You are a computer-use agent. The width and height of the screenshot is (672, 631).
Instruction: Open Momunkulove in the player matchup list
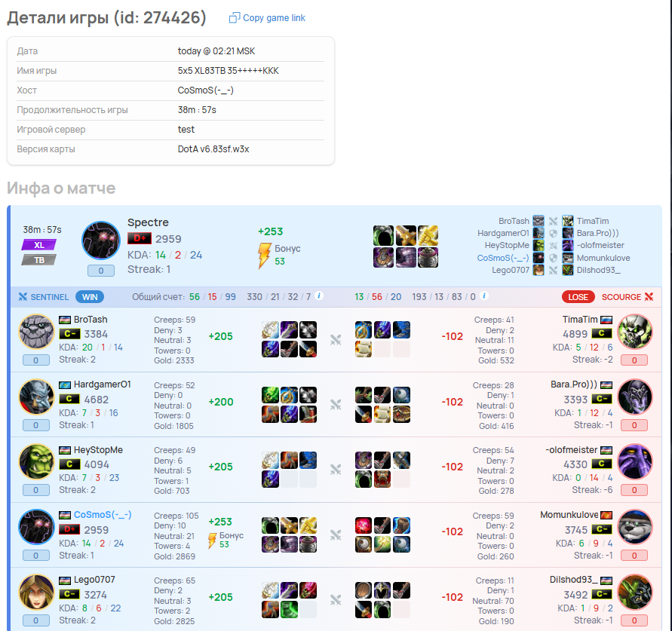point(603,258)
